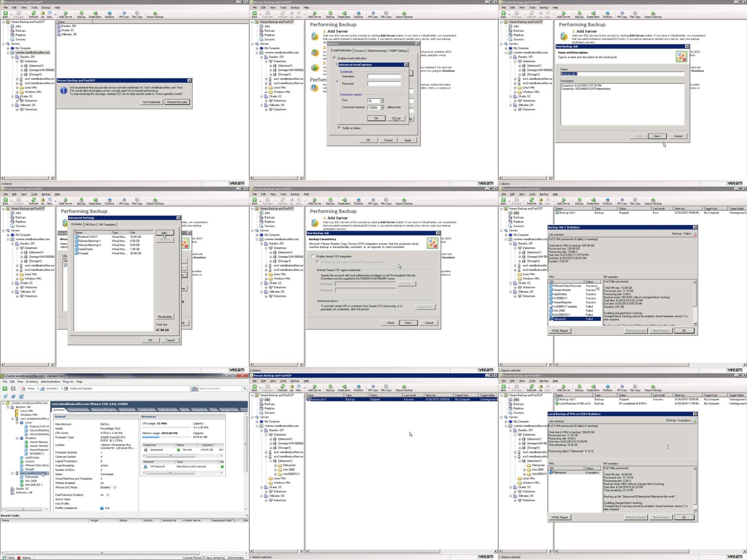Collapse the Linux resource pool in vSphere tree
The height and width of the screenshot is (560, 747).
pyautogui.click(x=17, y=423)
